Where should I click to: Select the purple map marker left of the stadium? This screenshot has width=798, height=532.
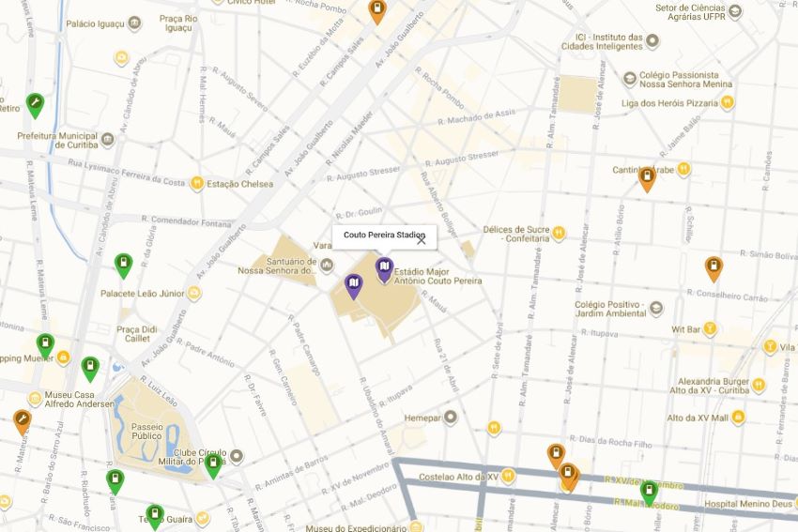point(353,286)
